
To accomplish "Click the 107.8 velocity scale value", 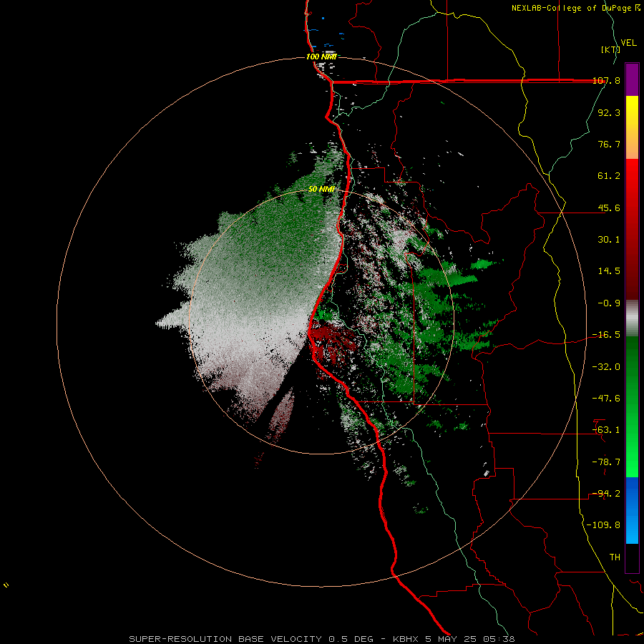I will tap(606, 81).
